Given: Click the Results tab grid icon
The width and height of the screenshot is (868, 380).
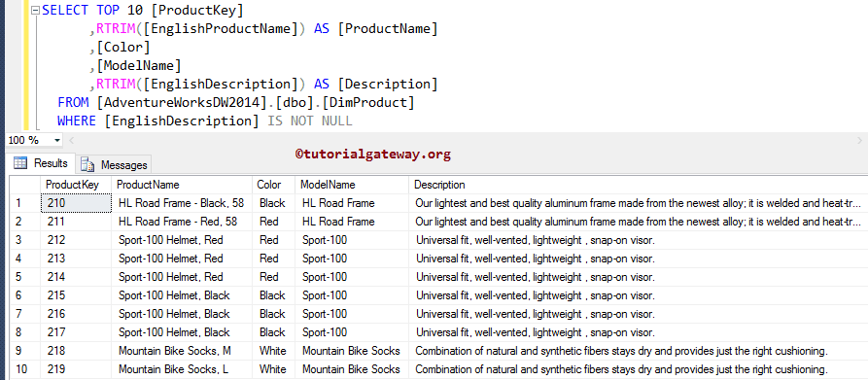Looking at the screenshot, I should [x=20, y=163].
